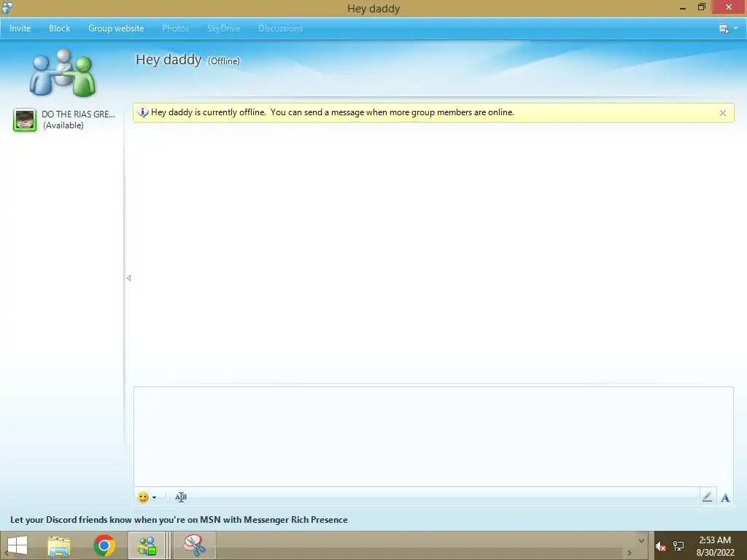
Task: Click the muted volume tray icon
Action: [x=661, y=546]
